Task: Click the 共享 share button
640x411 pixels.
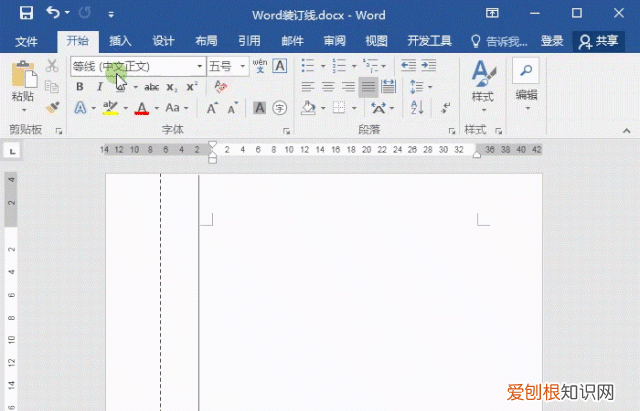Action: tap(598, 41)
